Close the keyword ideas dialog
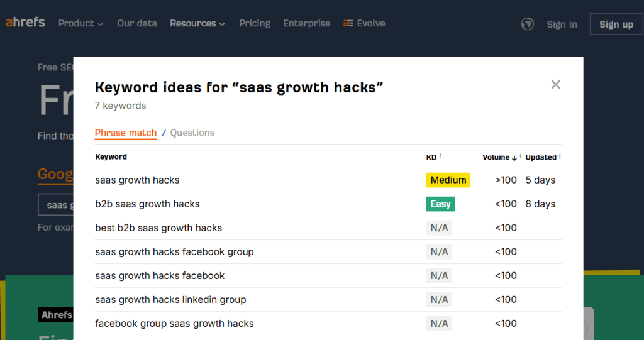 pos(555,85)
